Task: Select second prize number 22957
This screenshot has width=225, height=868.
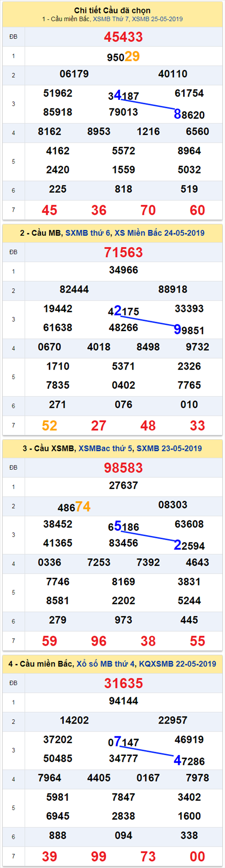Action: click(x=172, y=720)
